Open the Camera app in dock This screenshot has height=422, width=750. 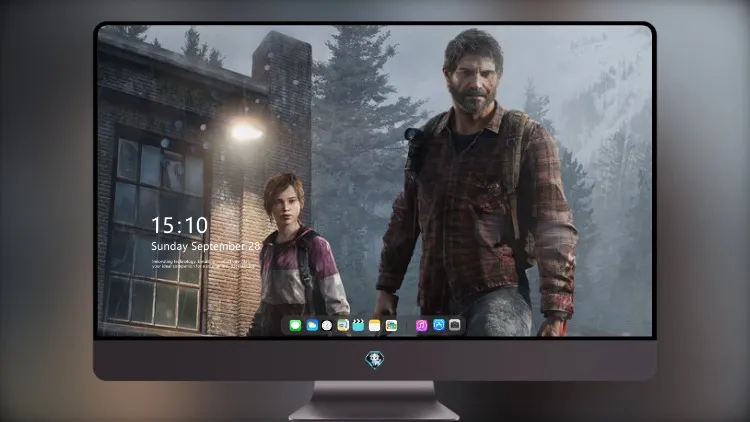point(454,325)
